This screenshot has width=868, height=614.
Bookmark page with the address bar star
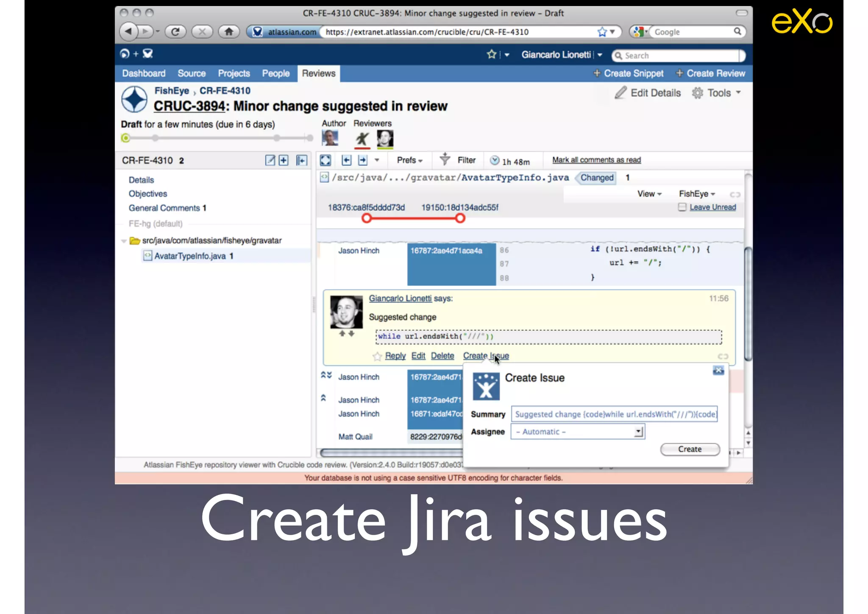602,32
